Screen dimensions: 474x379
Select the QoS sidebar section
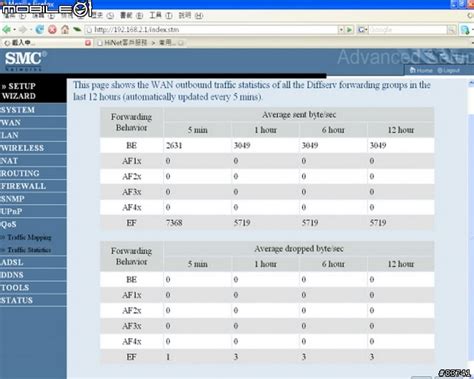coord(33,224)
